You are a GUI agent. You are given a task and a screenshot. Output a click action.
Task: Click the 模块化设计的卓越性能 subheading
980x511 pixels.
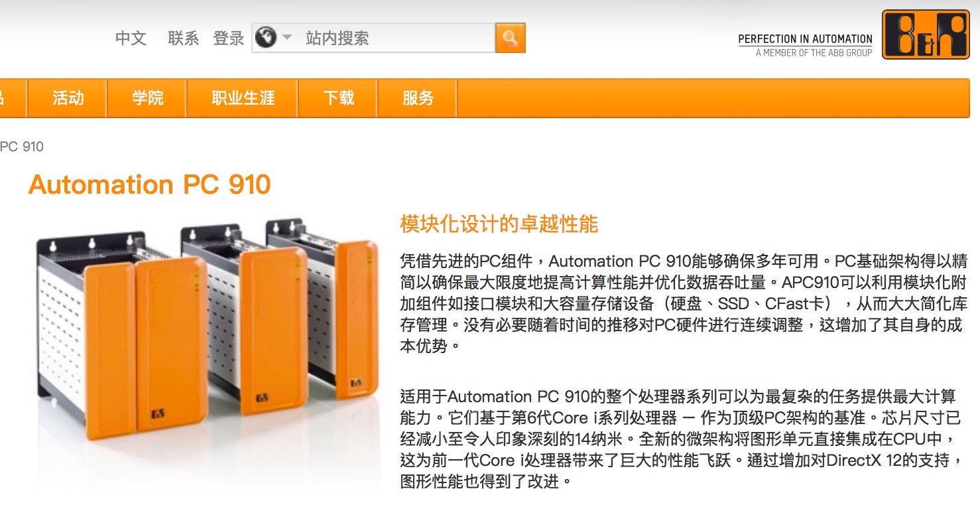[x=499, y=224]
